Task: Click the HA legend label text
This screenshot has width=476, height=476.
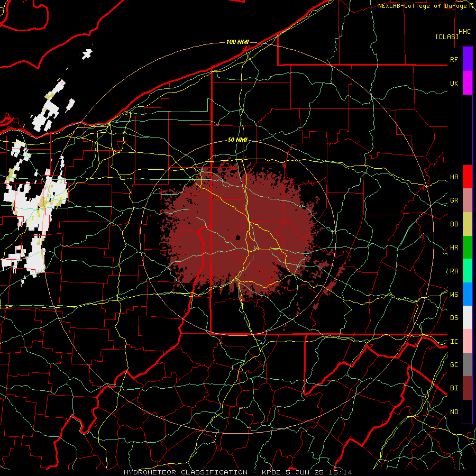Action: (x=454, y=177)
